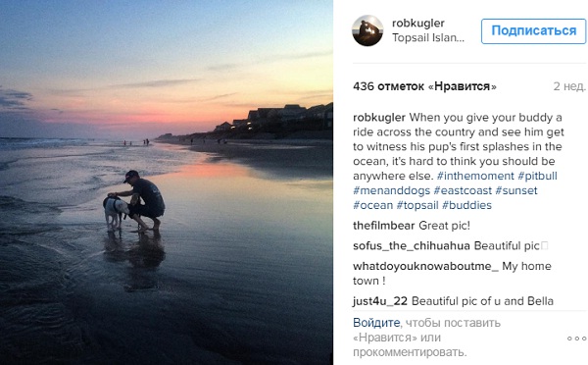Click the Войдите login link
Image resolution: width=588 pixels, height=365 pixels.
376,323
